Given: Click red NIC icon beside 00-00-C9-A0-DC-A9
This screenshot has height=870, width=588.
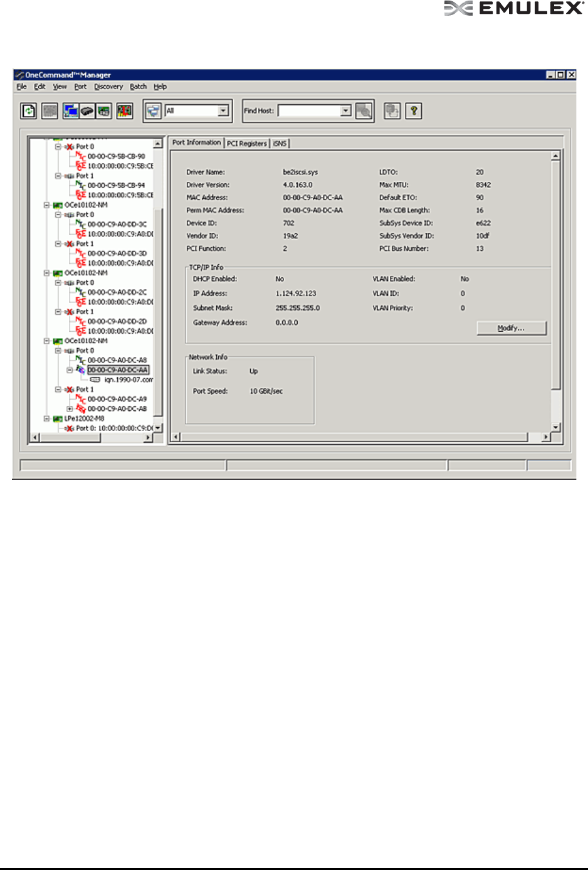Looking at the screenshot, I should tap(80, 399).
